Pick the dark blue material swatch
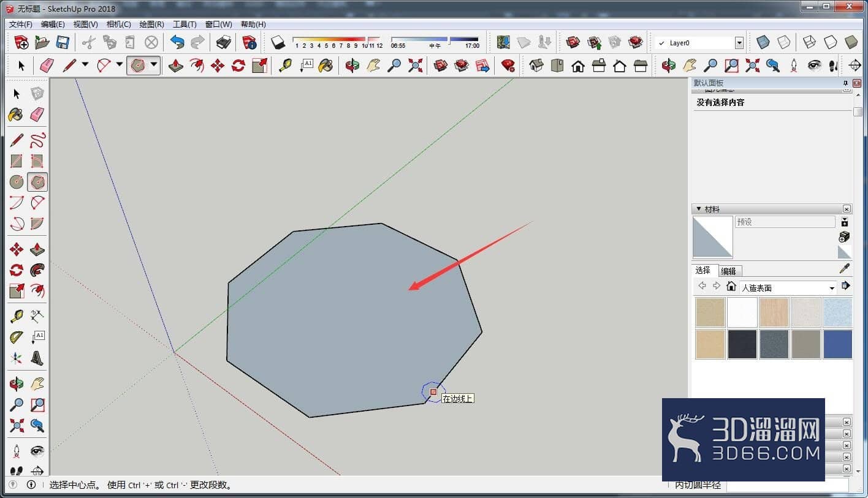The width and height of the screenshot is (868, 498). click(837, 344)
